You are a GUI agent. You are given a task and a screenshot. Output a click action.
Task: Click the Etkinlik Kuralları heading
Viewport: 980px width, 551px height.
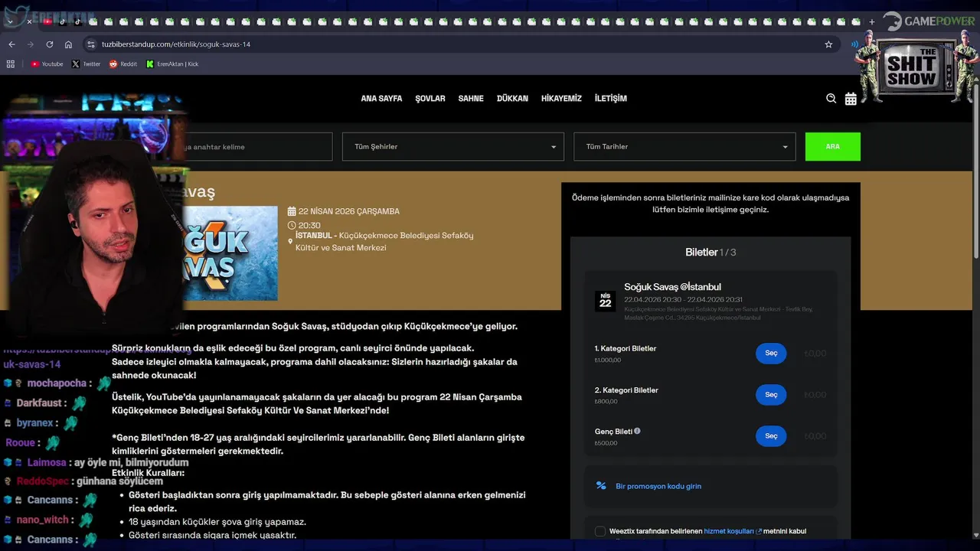click(149, 474)
